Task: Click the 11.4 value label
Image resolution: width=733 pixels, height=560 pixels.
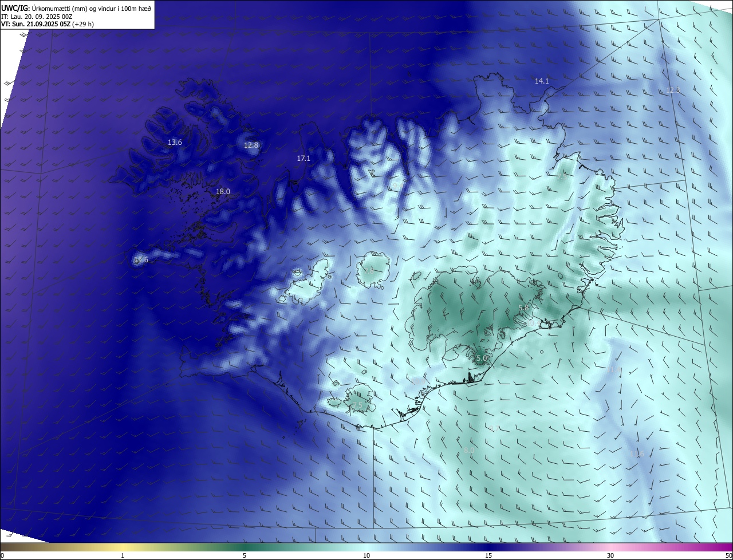Action: tap(614, 370)
